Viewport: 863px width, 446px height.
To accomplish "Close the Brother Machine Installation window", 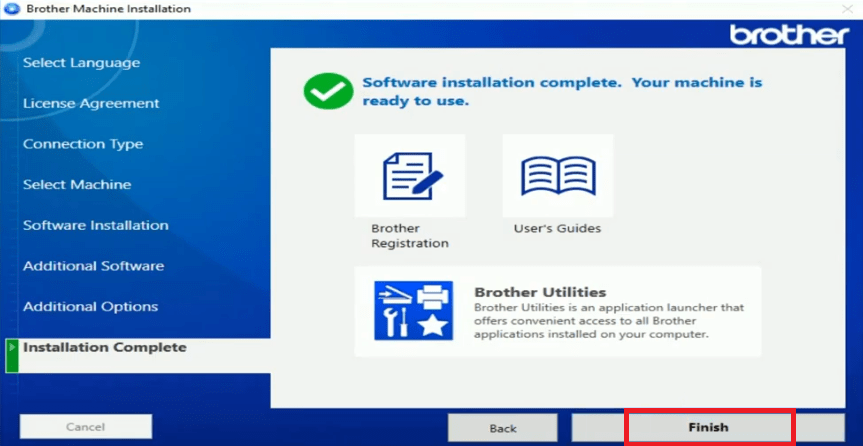I will coord(847,9).
